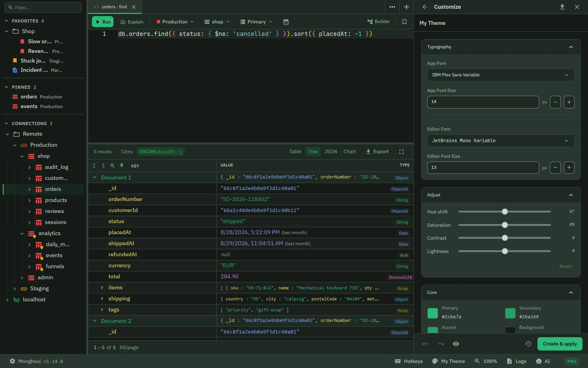Open Logs from the status bar
The width and height of the screenshot is (588, 368).
click(517, 361)
